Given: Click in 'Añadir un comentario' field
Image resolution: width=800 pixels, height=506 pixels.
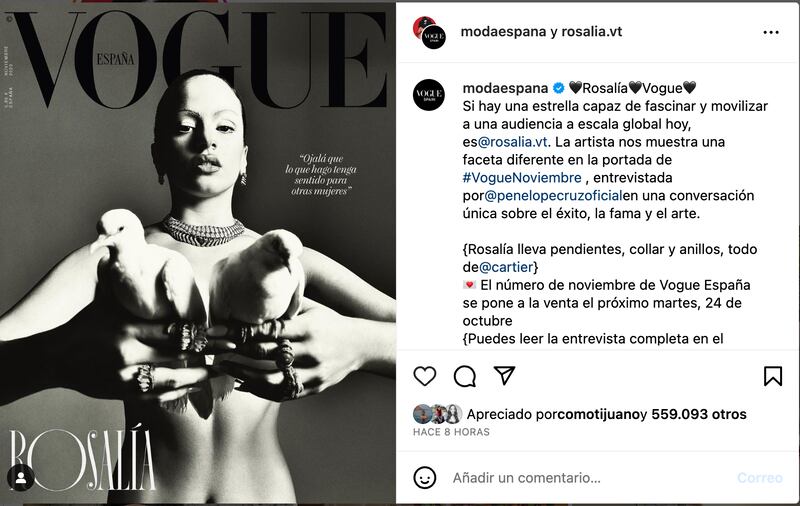Looking at the screenshot, I should 592,478.
